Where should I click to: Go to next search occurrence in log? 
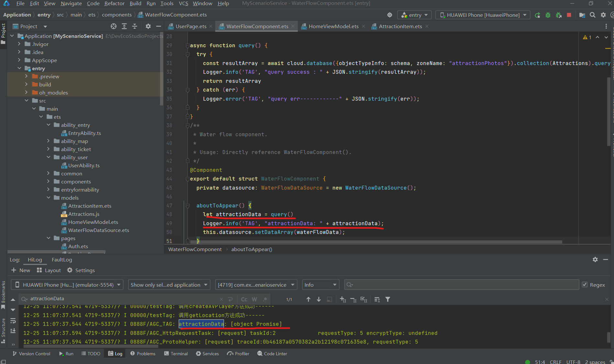point(319,299)
